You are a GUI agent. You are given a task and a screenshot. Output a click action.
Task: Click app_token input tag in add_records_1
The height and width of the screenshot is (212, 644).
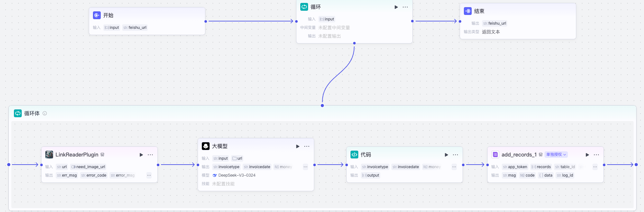click(515, 167)
